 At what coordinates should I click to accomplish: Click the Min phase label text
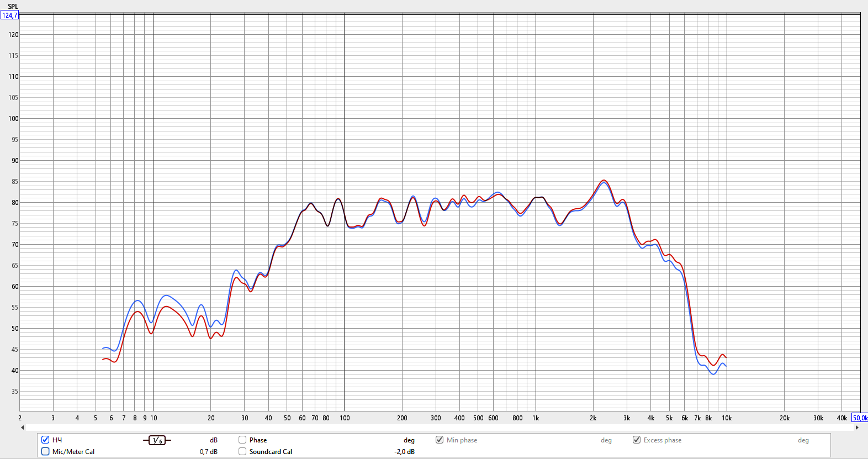tap(462, 440)
